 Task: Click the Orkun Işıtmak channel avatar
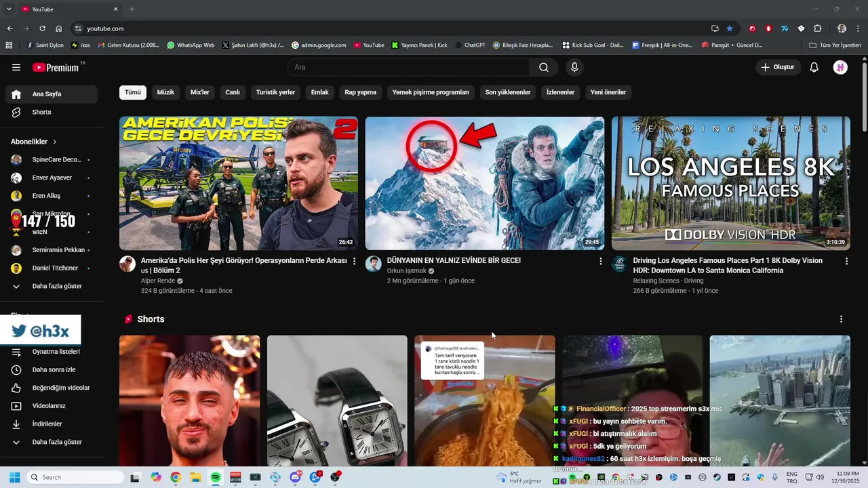coord(374,264)
